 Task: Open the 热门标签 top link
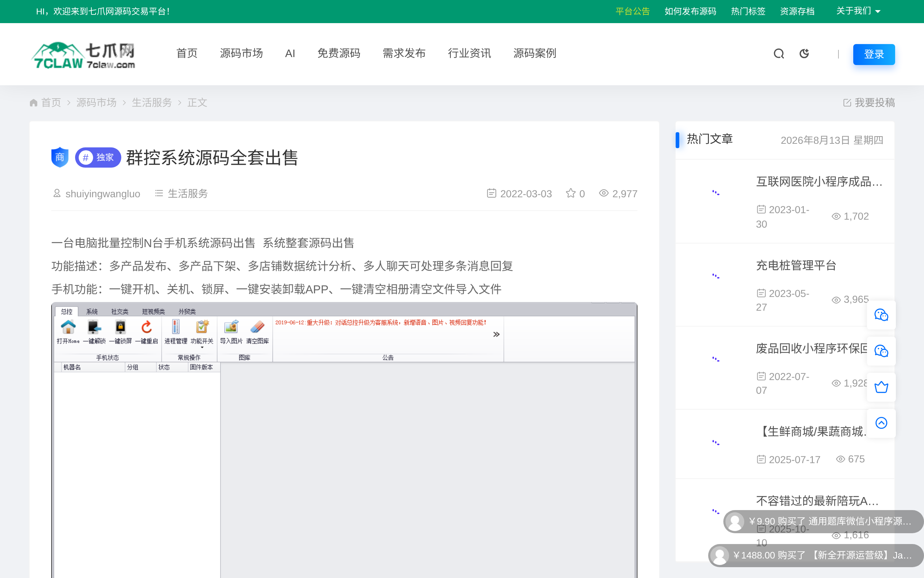[748, 12]
